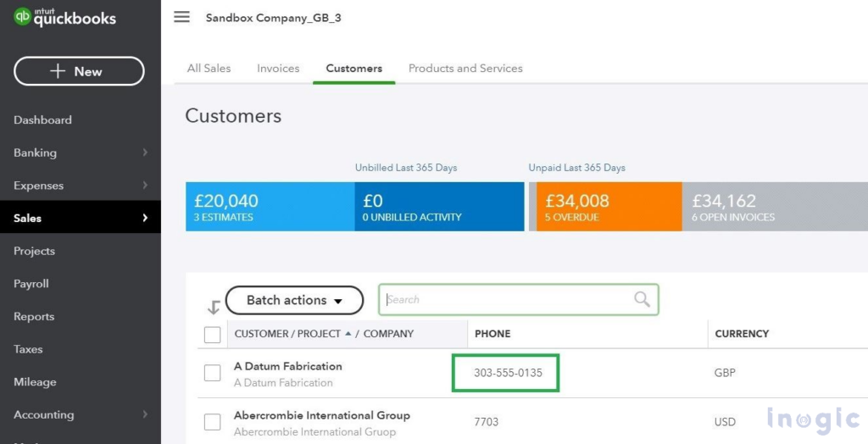Click the Sandbox Company_GB_3 name
868x444 pixels.
(x=274, y=18)
